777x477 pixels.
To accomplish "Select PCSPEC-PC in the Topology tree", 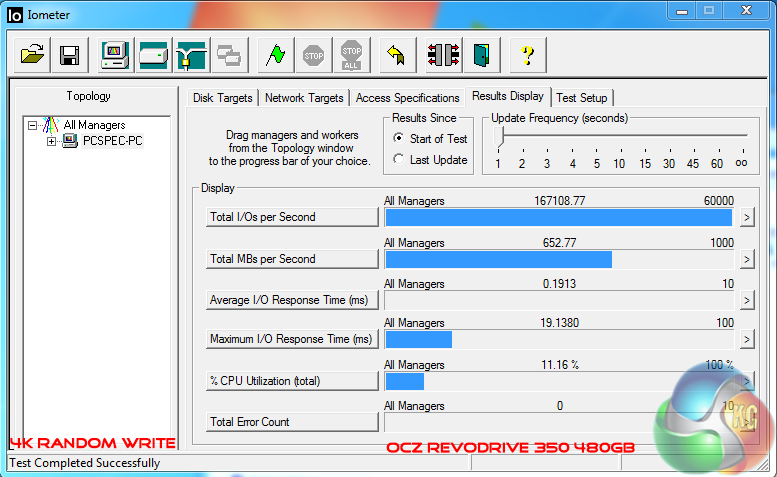I will (112, 141).
